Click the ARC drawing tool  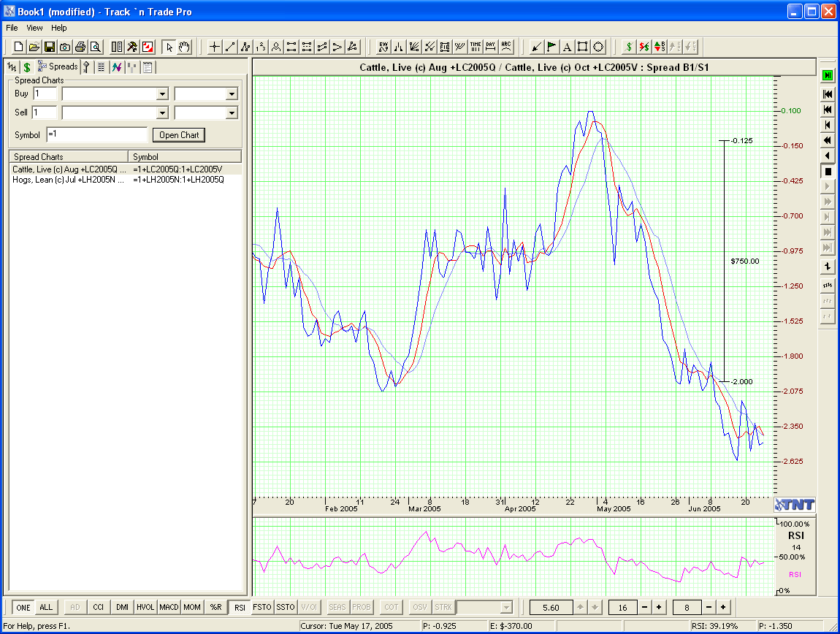(506, 47)
